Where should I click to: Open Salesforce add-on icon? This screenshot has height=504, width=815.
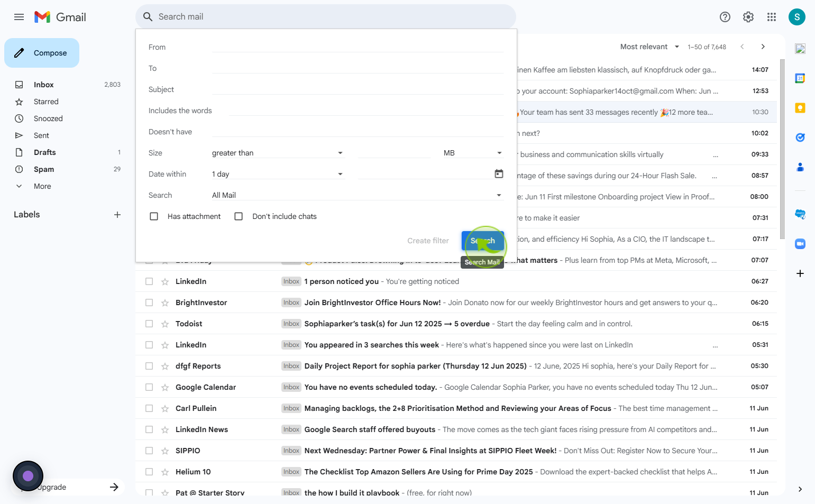pyautogui.click(x=800, y=214)
